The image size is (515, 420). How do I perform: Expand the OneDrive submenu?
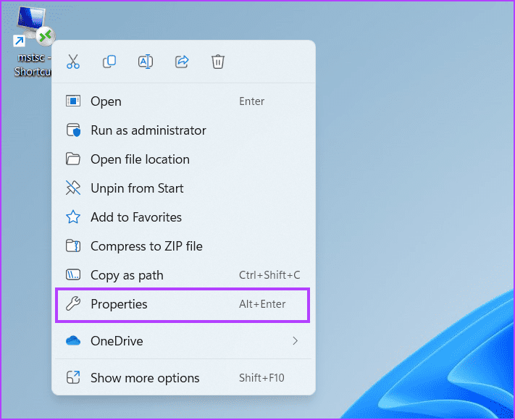(183, 341)
